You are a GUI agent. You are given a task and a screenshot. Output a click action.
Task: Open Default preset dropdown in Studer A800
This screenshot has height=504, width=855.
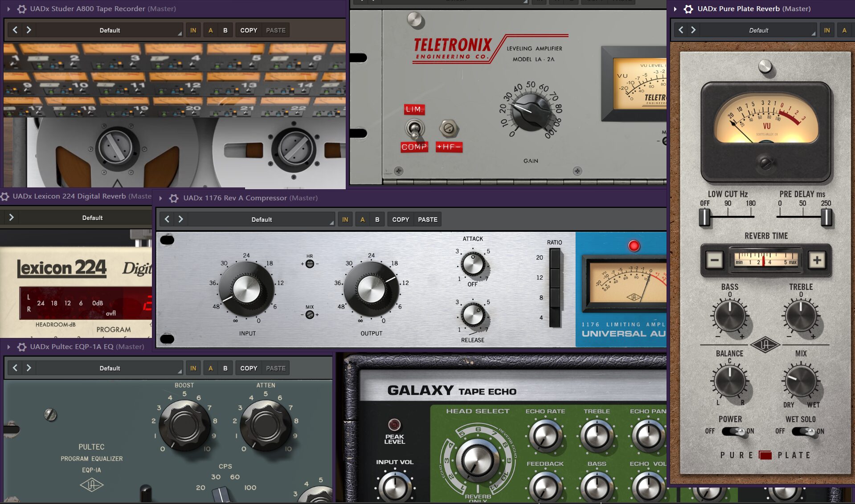point(110,30)
